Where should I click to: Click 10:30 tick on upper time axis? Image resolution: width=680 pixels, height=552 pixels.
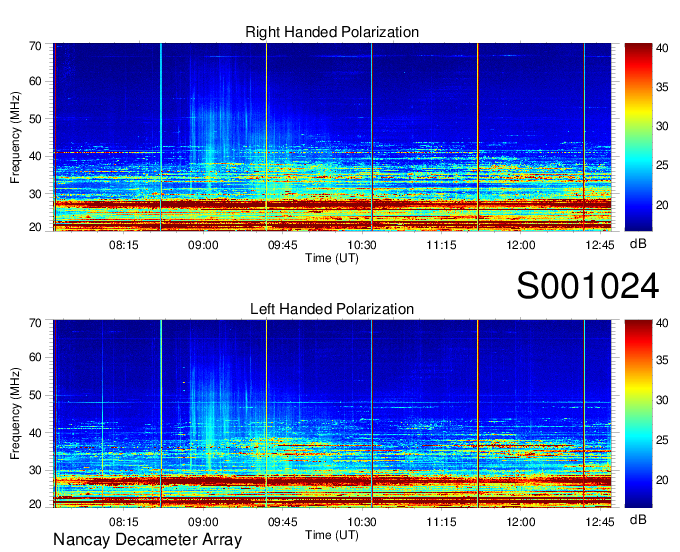[x=362, y=245]
